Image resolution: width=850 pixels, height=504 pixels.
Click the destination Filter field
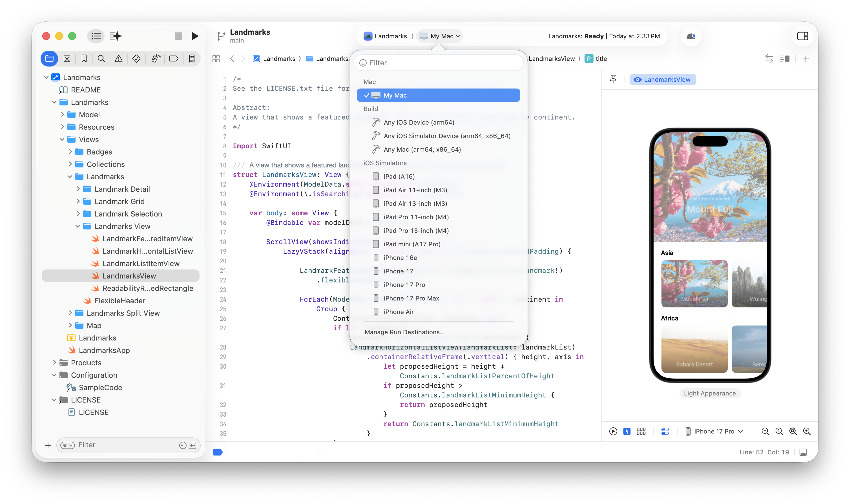439,63
